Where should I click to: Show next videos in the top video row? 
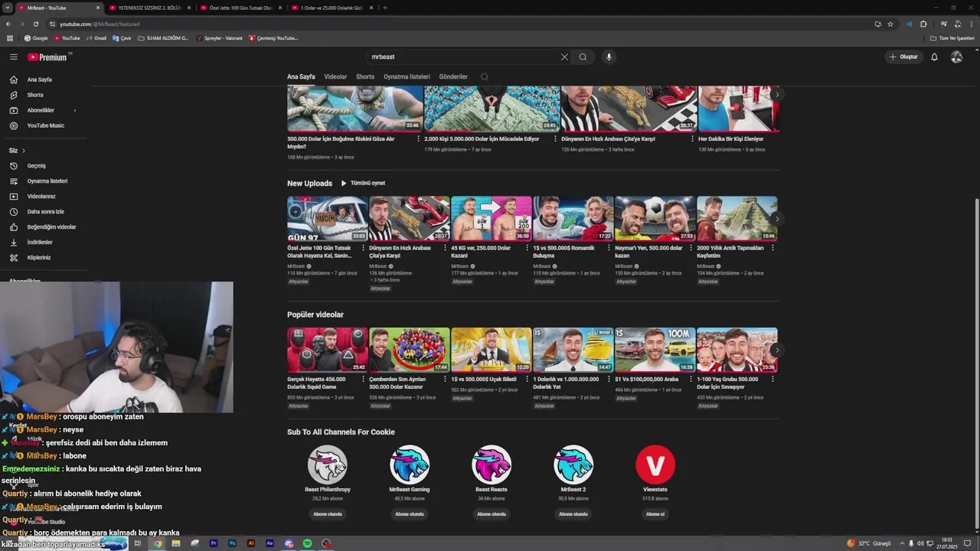[777, 95]
